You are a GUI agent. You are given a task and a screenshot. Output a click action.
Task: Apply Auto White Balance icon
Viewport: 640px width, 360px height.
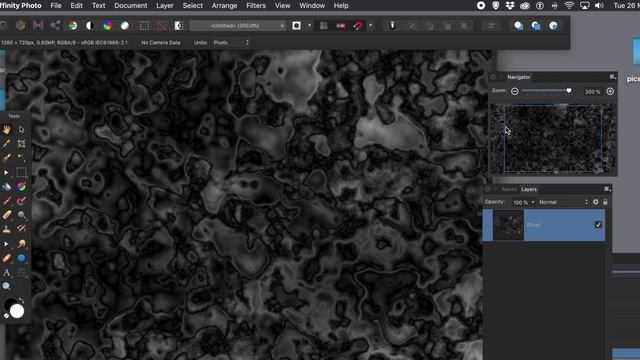tap(125, 26)
